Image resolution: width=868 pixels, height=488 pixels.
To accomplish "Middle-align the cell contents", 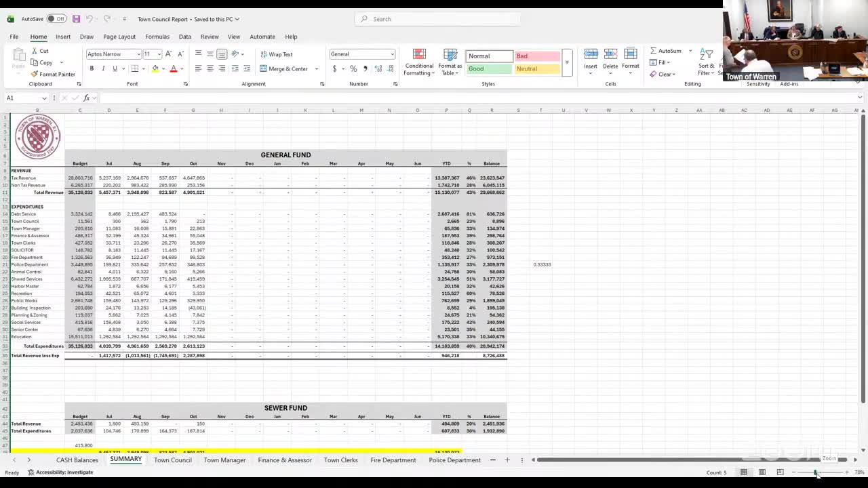I will pos(210,54).
